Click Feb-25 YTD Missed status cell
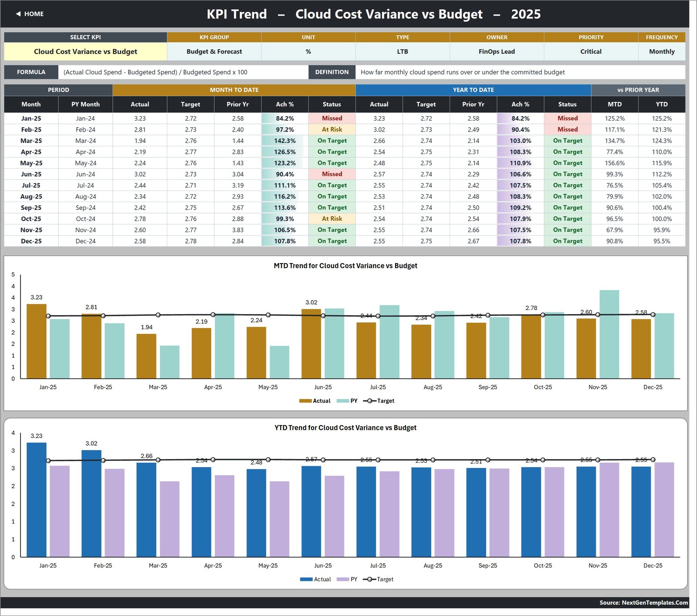 [x=568, y=129]
